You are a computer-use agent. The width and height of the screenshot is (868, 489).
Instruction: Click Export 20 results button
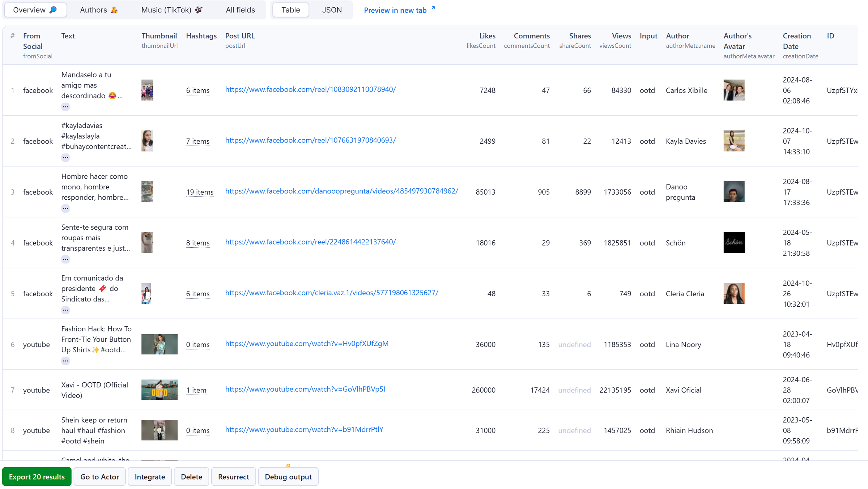(37, 477)
